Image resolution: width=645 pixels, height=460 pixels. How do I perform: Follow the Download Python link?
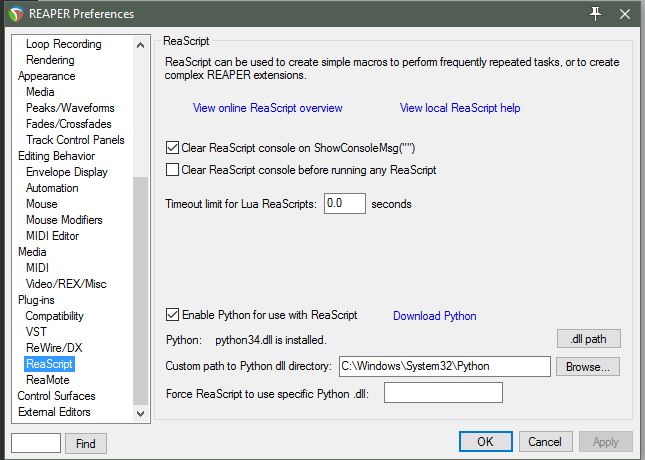(x=435, y=316)
